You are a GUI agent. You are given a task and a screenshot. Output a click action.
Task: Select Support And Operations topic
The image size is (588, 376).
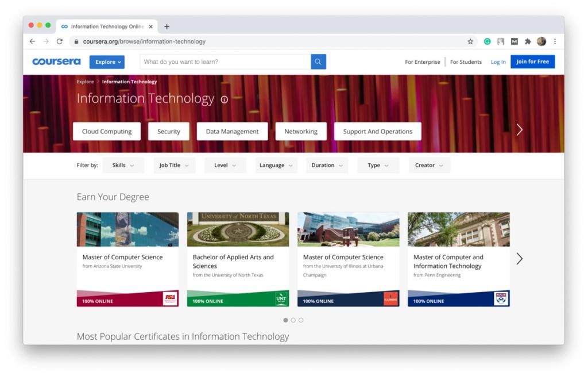pos(378,132)
